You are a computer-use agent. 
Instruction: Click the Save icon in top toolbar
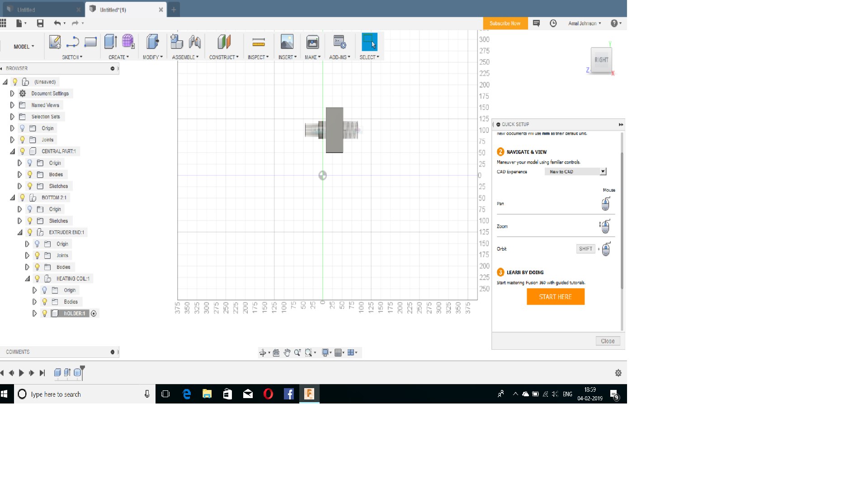point(40,23)
